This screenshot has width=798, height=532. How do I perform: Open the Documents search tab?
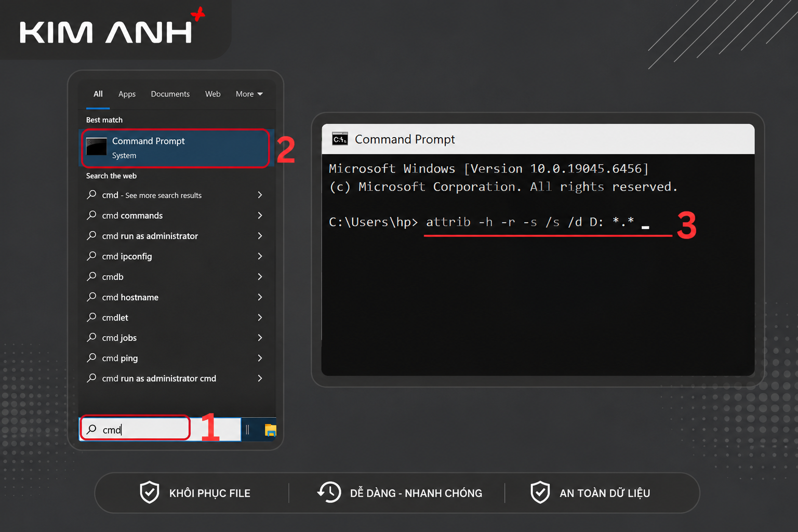point(170,94)
